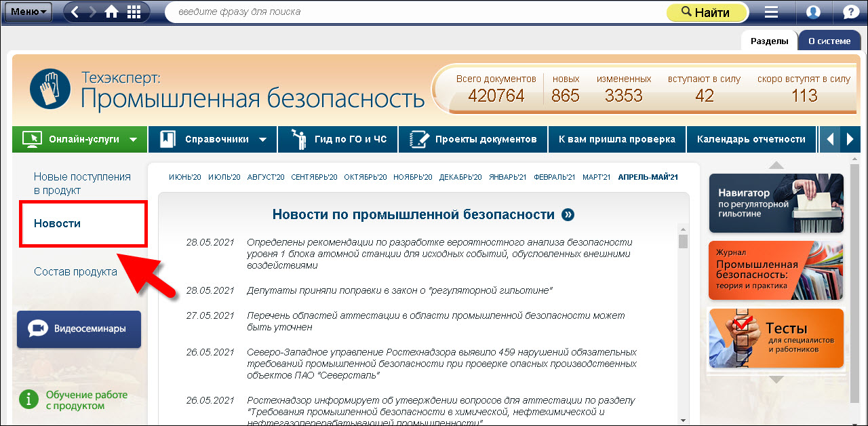Select the МАРТ'21 month tab
The width and height of the screenshot is (868, 426).
[597, 178]
